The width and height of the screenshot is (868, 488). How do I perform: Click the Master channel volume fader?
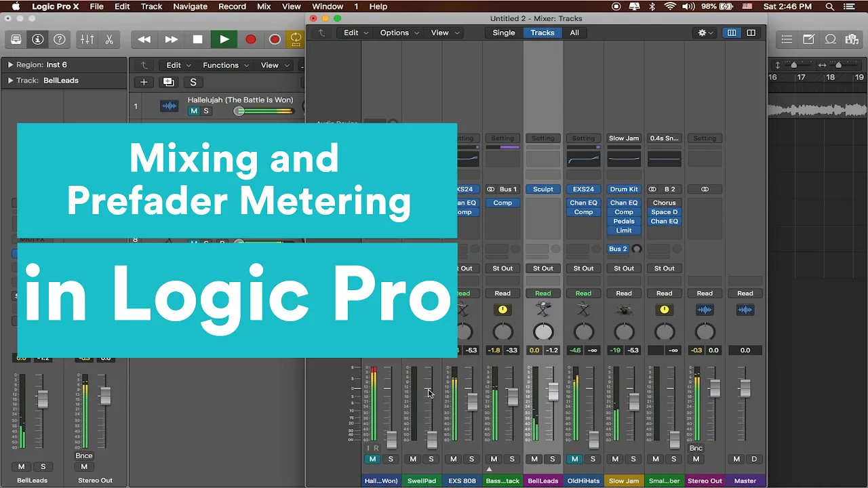(745, 388)
